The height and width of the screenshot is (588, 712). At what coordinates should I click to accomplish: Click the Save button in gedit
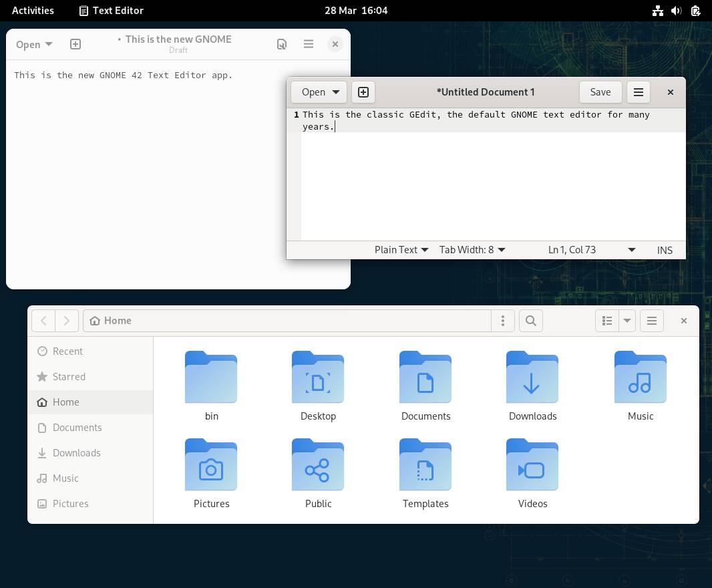click(x=600, y=92)
